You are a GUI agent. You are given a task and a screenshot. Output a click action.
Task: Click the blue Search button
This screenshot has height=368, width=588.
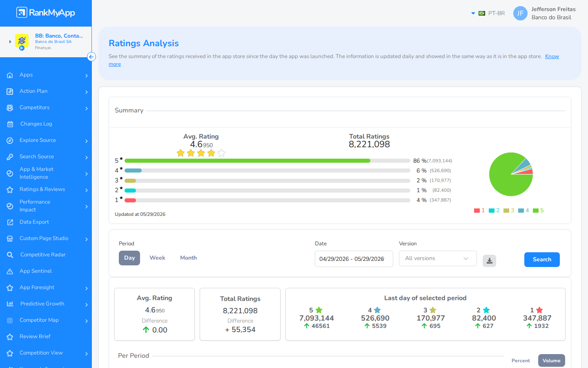pos(542,260)
